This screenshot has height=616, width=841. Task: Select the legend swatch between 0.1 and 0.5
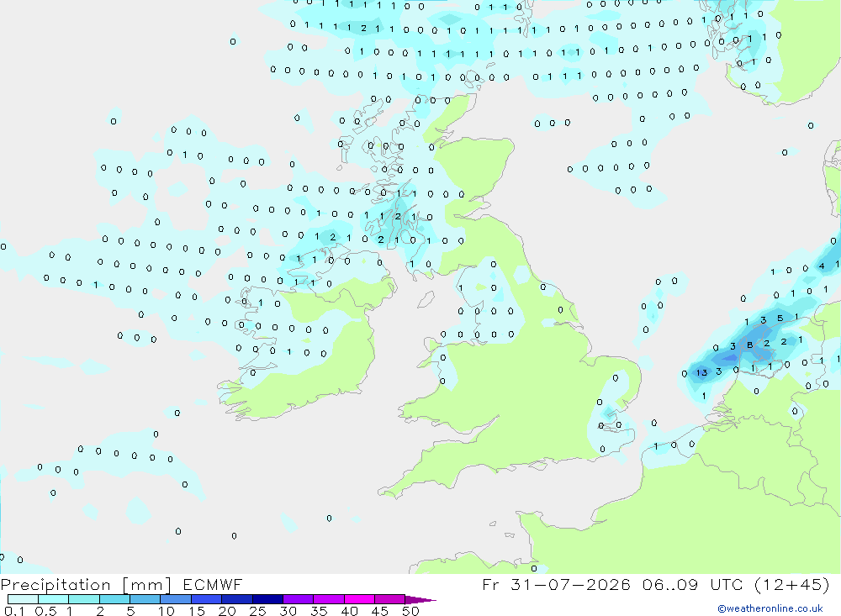(x=23, y=599)
